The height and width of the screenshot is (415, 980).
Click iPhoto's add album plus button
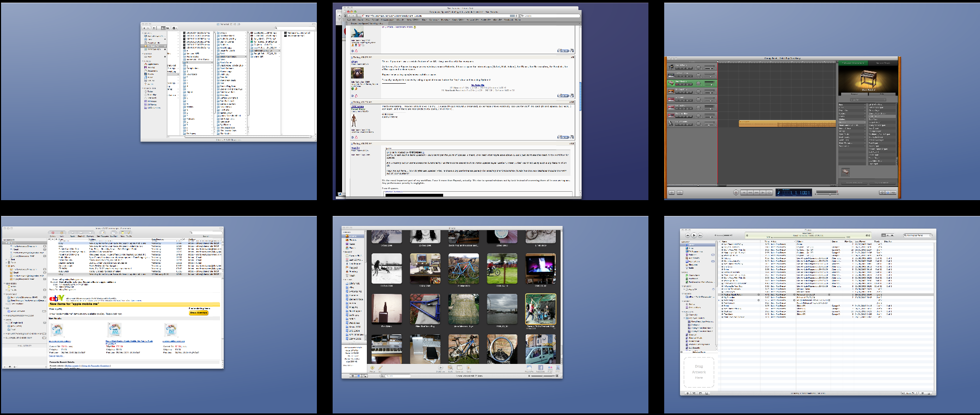pyautogui.click(x=353, y=376)
